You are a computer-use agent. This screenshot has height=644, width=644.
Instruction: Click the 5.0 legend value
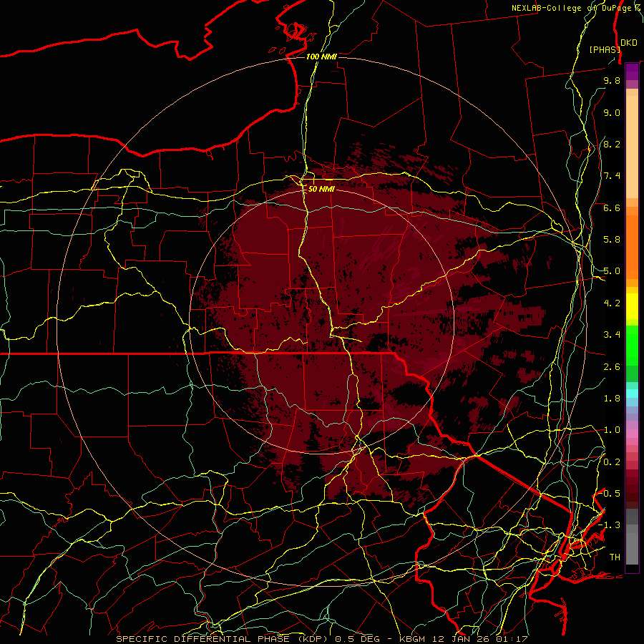[x=612, y=271]
